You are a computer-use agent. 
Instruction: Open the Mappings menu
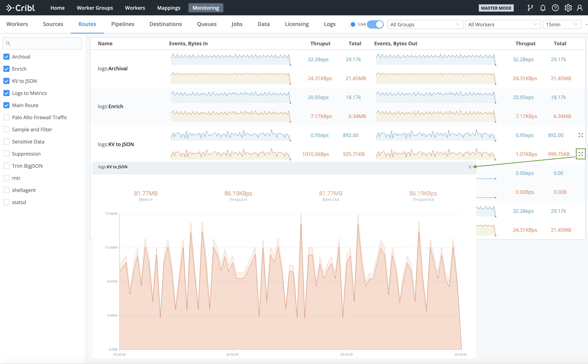(169, 8)
